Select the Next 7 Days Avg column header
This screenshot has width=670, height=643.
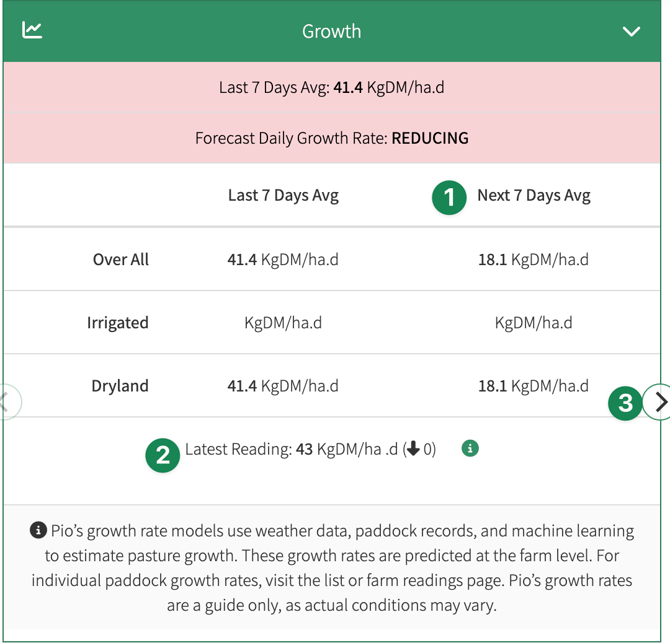[x=533, y=195]
